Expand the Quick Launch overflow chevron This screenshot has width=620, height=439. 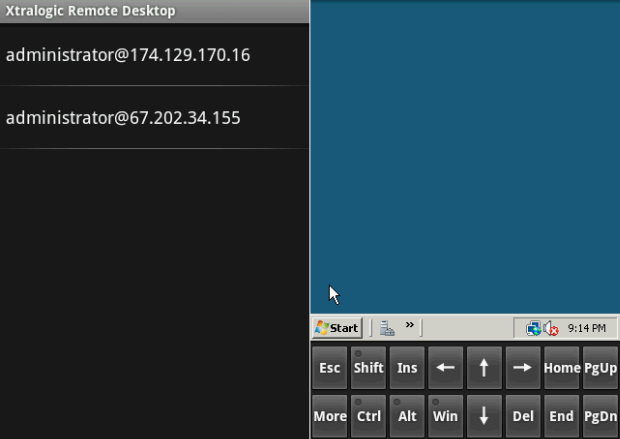coord(410,325)
